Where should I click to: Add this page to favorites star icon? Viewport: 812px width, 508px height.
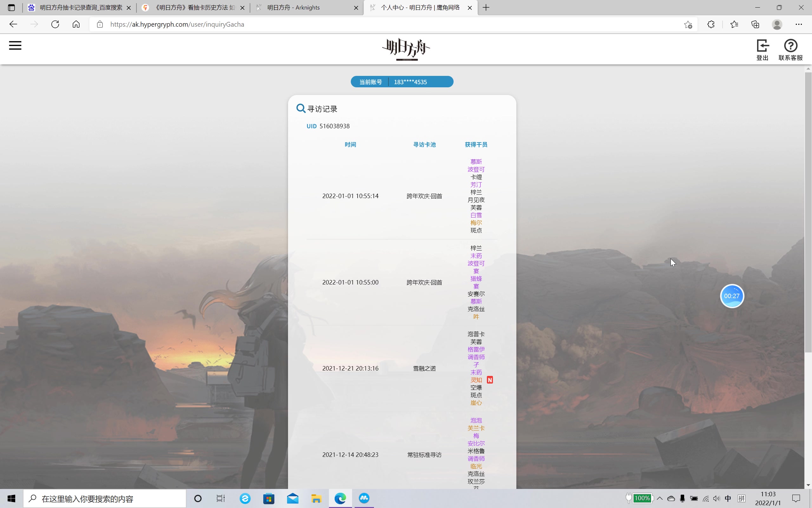click(688, 24)
